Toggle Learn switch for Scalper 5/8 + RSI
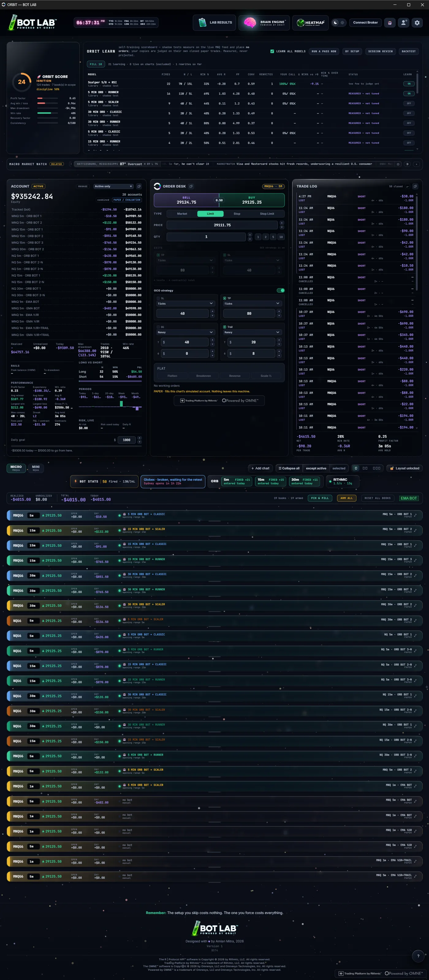Screen dimensions: 429x980 tap(408, 84)
